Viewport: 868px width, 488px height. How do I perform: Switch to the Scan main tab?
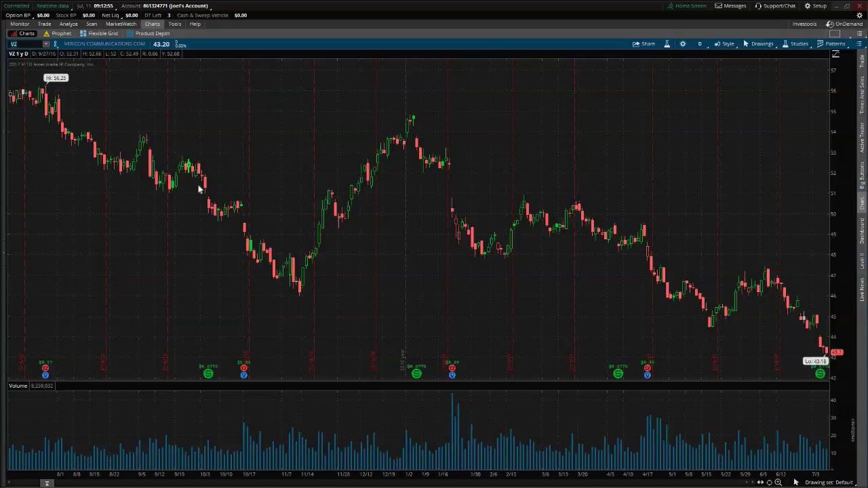pyautogui.click(x=92, y=24)
